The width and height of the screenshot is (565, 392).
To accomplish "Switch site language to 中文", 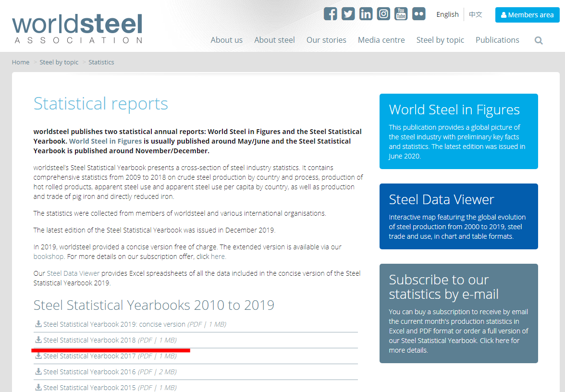I will [x=475, y=14].
